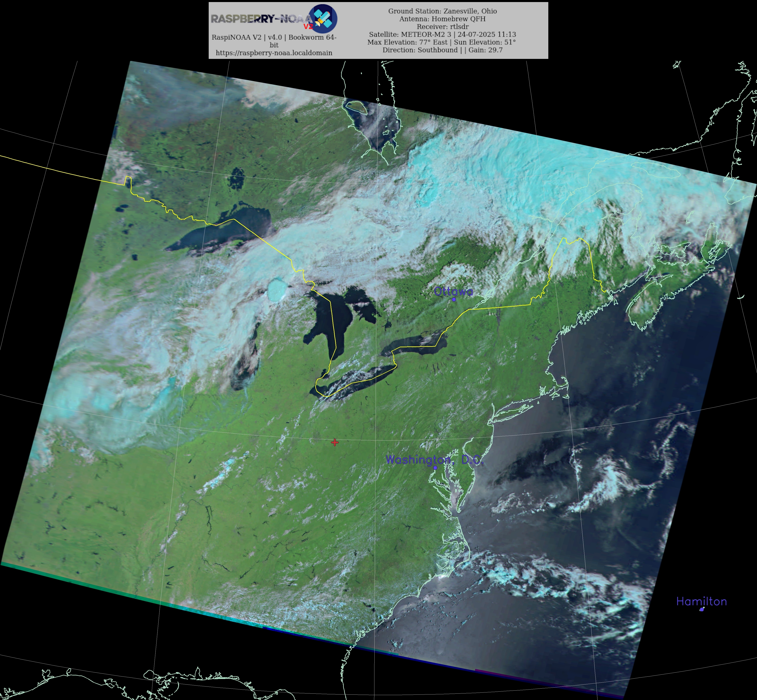757x700 pixels.
Task: Select the Ground Station: Zanesville, Ohio line
Action: coord(442,11)
